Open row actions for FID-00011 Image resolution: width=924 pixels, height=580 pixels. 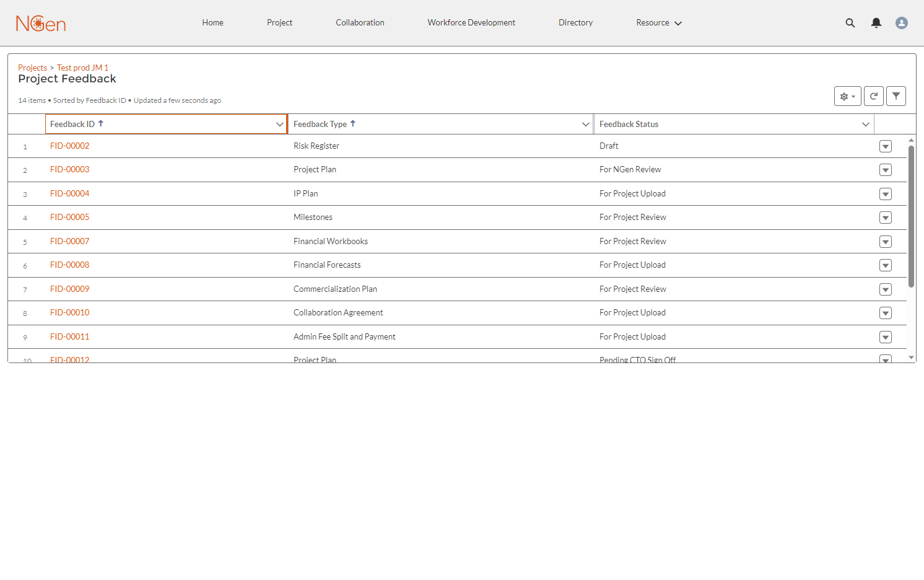[886, 337]
